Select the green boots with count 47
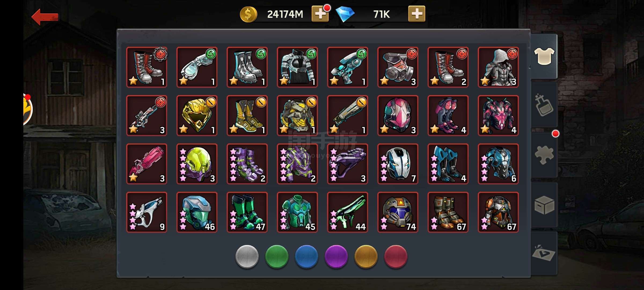The height and width of the screenshot is (290, 644). pos(247,212)
